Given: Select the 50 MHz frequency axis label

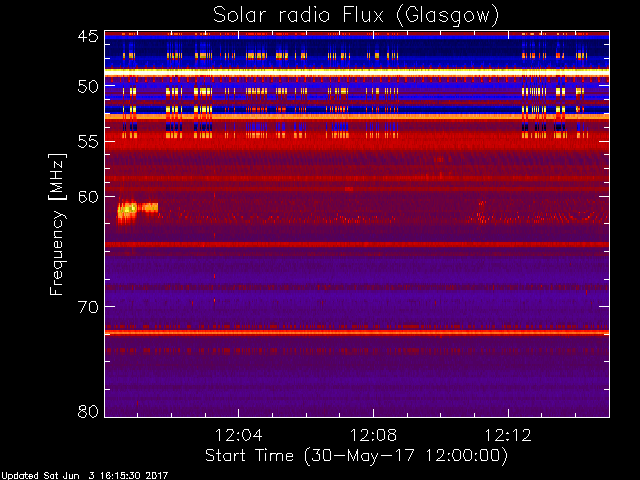Looking at the screenshot, I should [88, 86].
